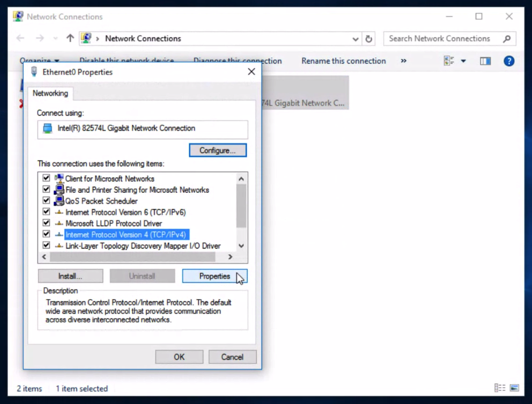Show more toolbar commands chevron

tap(403, 61)
